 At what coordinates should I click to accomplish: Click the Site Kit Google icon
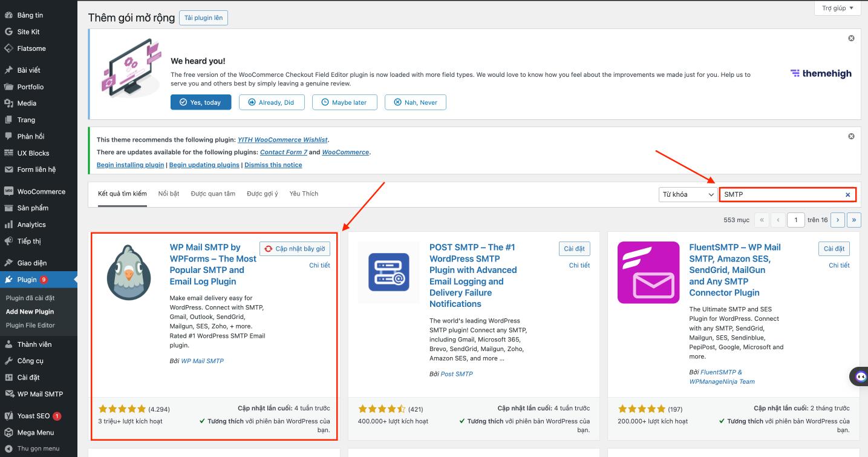[8, 31]
